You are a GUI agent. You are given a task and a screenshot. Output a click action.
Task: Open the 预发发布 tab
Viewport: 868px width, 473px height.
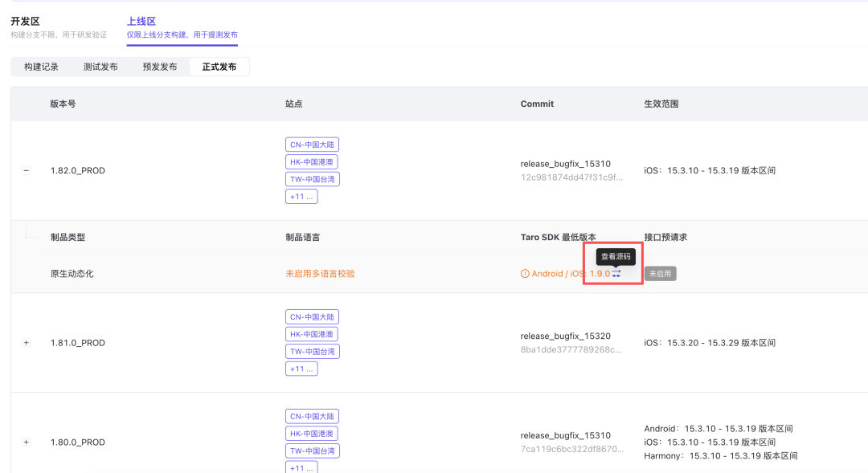(159, 67)
